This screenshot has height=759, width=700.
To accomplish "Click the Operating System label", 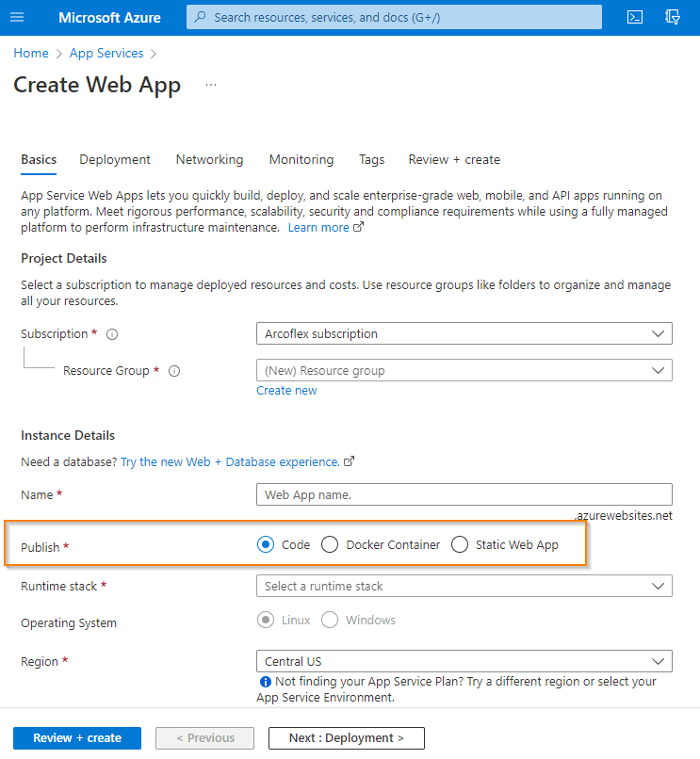I will click(69, 623).
